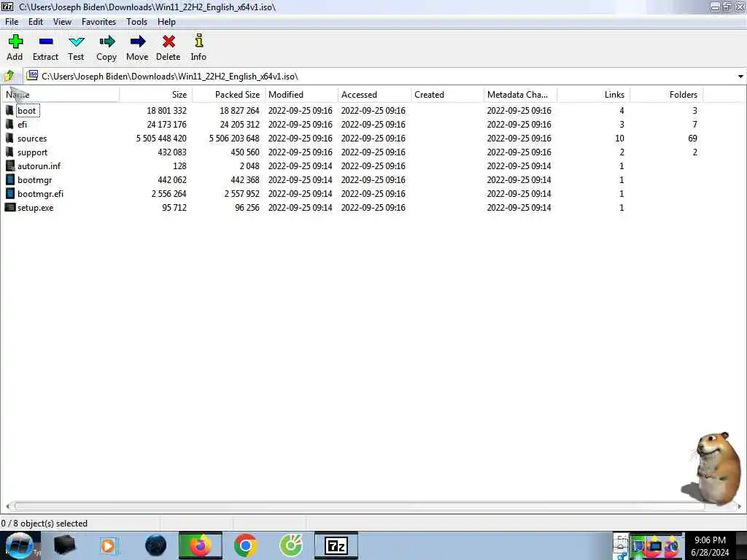The image size is (747, 560).
Task: Open the Windows Start orb
Action: tap(20, 545)
